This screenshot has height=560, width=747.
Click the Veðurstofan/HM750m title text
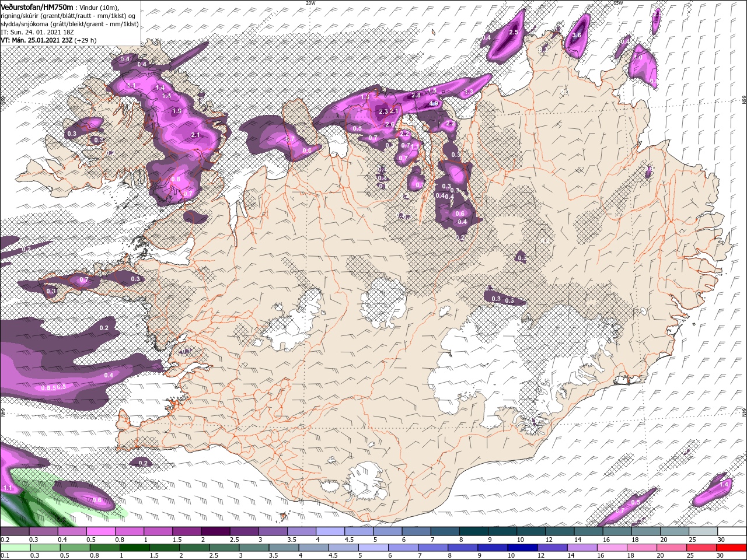point(37,6)
